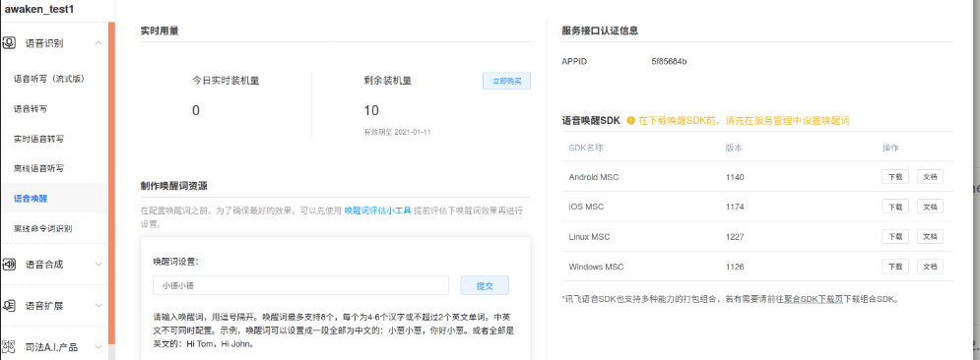Download the Windows MSC SDK

click(895, 267)
